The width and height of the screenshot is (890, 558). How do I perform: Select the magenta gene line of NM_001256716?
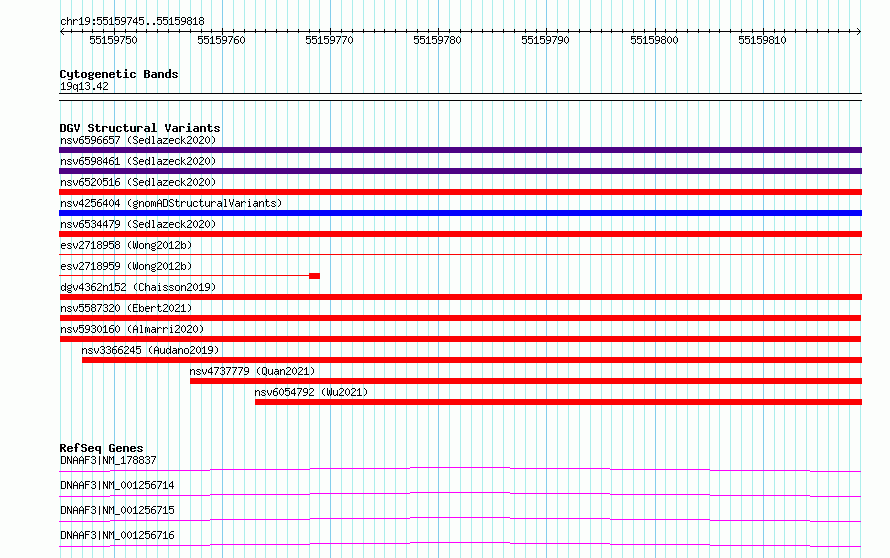(x=460, y=544)
